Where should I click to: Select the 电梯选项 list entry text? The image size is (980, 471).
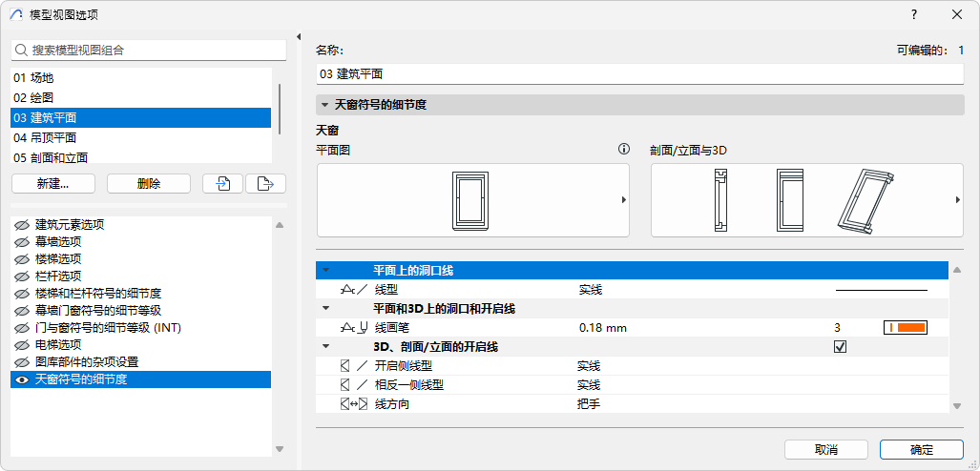pyautogui.click(x=58, y=345)
